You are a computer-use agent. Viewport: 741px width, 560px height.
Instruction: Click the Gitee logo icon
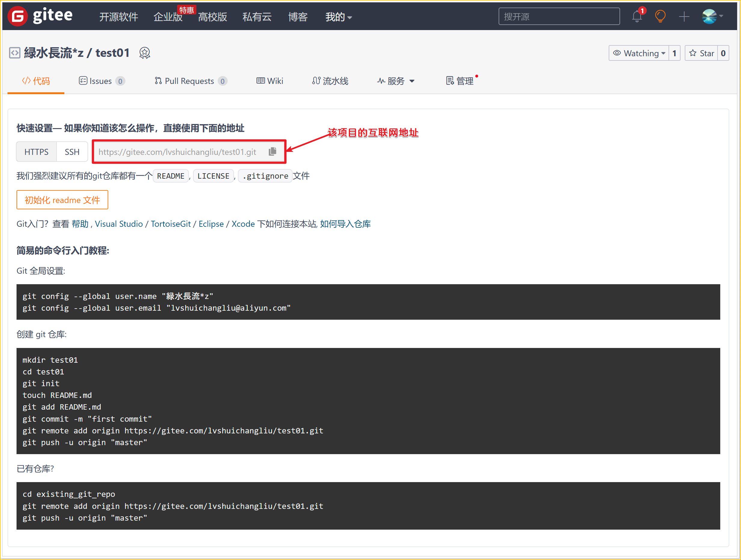18,16
